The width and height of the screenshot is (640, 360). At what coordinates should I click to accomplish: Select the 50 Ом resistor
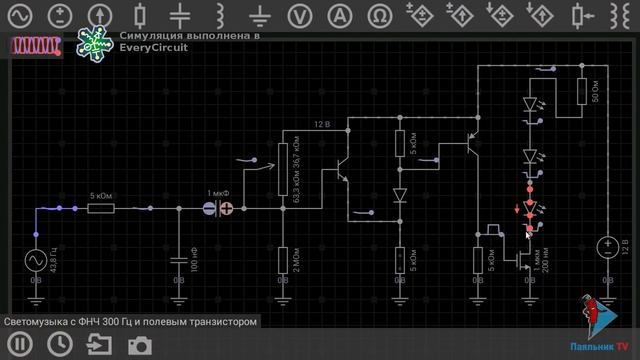pos(582,91)
